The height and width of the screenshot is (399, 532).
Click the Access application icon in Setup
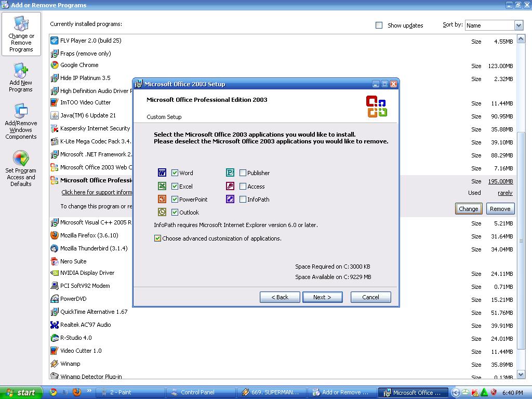[230, 186]
